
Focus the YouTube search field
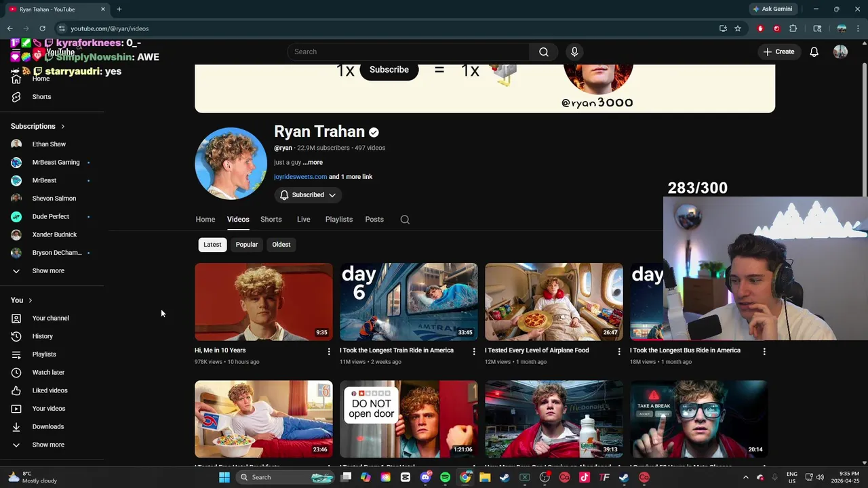(x=408, y=52)
